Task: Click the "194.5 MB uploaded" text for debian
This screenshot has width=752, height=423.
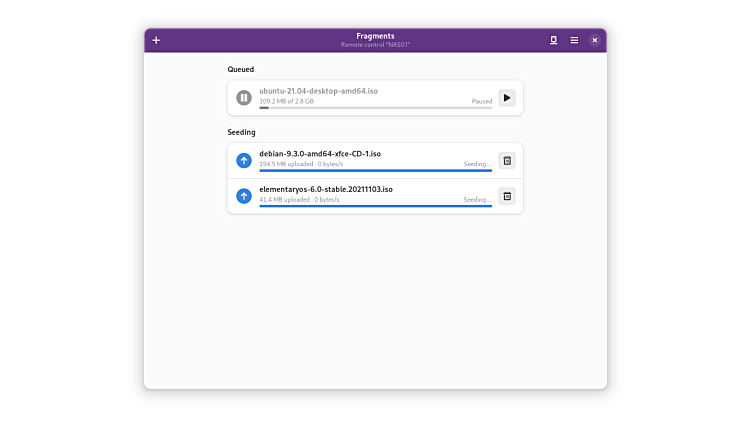Action: pyautogui.click(x=285, y=164)
